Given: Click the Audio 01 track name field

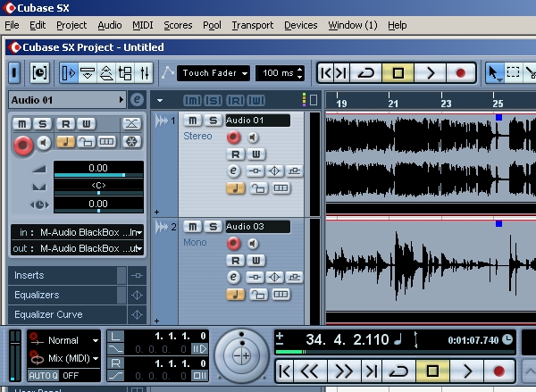Looking at the screenshot, I should click(x=258, y=121).
